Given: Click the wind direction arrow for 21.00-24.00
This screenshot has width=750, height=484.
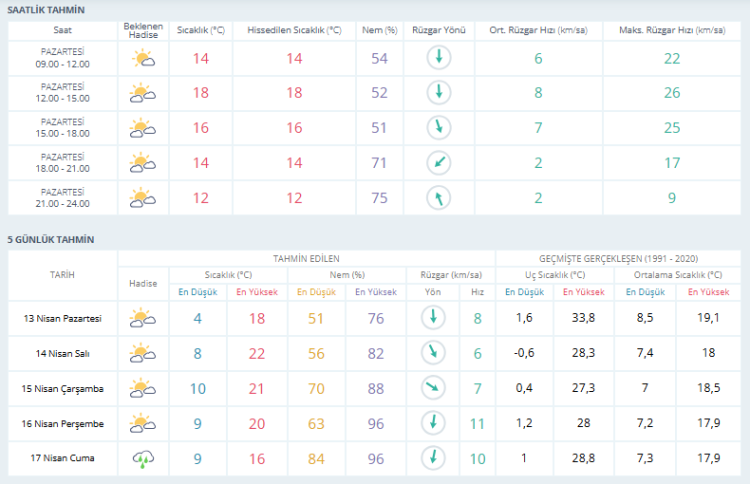Looking at the screenshot, I should point(437,197).
